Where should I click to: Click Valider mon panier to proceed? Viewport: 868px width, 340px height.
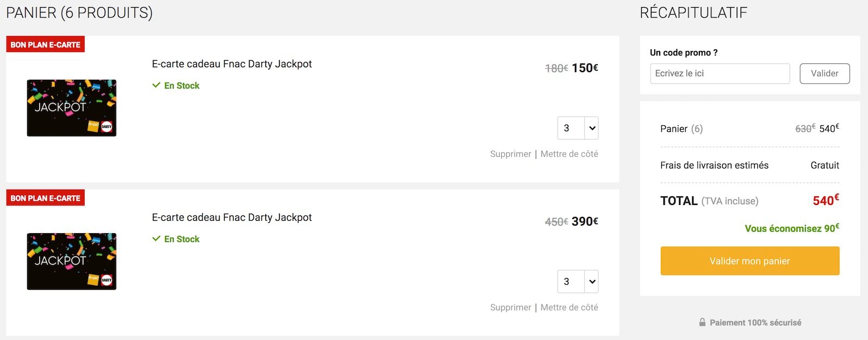[749, 260]
